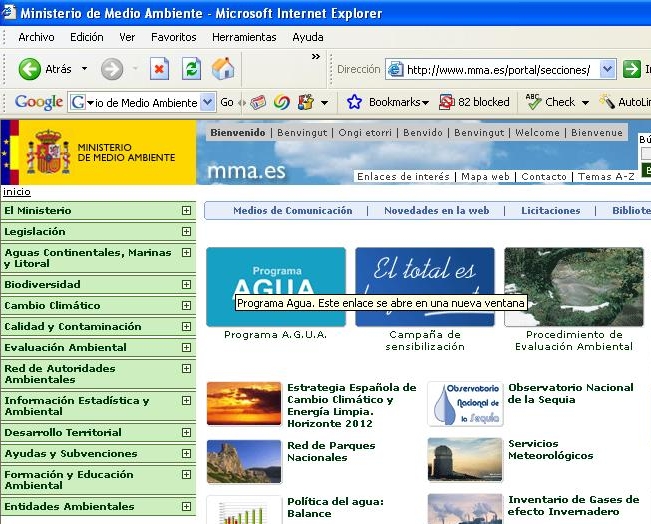Expand the Biodiversidad menu section
The width and height of the screenshot is (651, 524).
[x=186, y=285]
